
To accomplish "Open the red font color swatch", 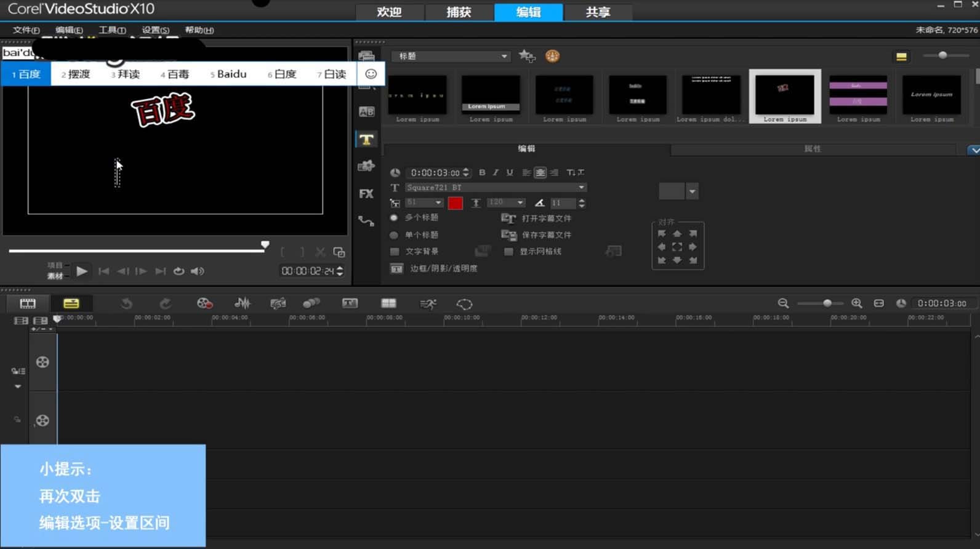I will coord(456,203).
